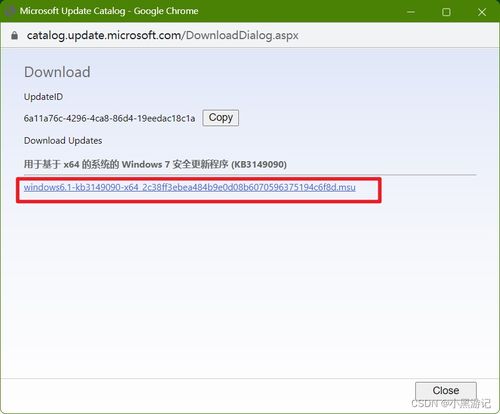The width and height of the screenshot is (500, 414).
Task: Click the Windows 7 text in the update title
Action: click(146, 164)
